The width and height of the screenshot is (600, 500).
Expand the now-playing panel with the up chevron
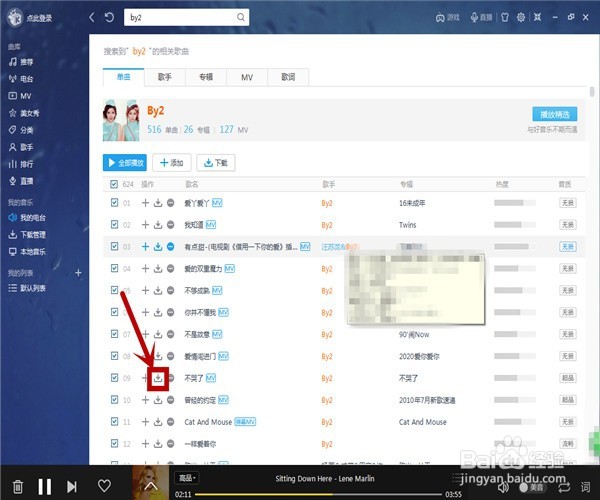point(151,486)
